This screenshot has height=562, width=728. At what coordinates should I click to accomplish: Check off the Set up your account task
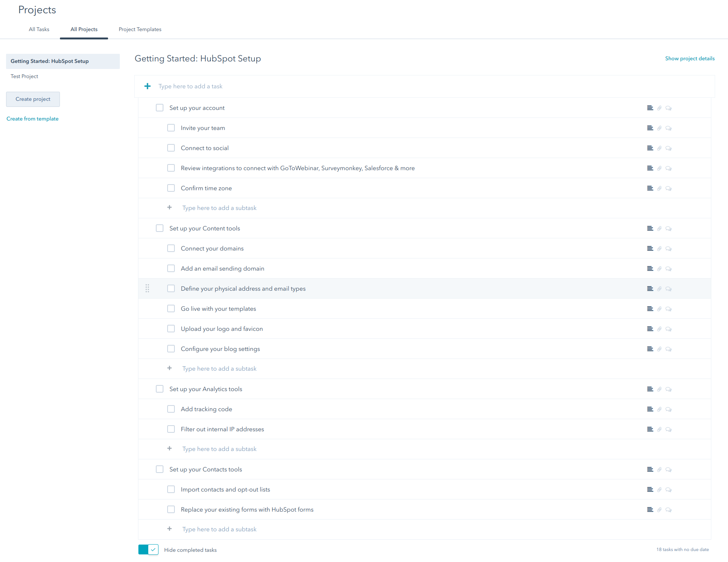[160, 108]
